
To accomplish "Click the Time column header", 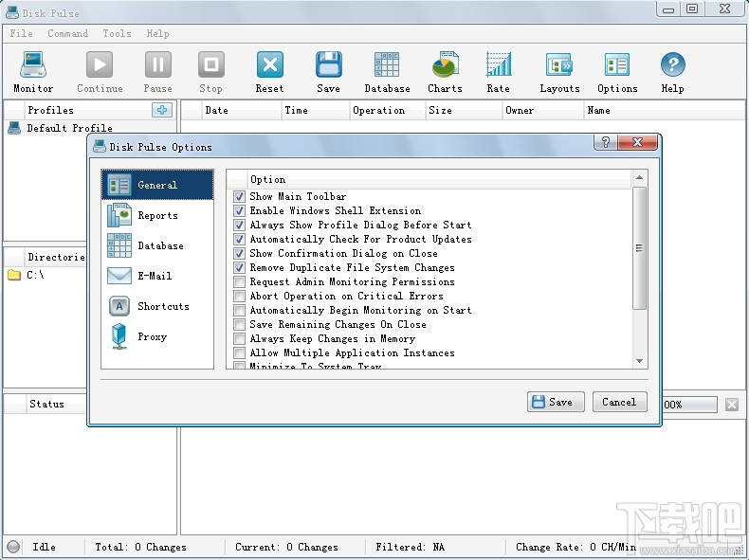I will (316, 110).
